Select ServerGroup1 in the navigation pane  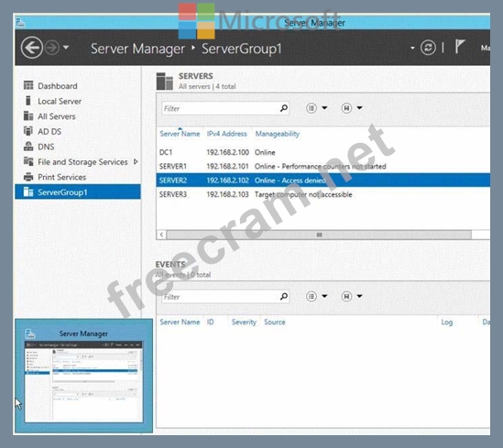[78, 191]
